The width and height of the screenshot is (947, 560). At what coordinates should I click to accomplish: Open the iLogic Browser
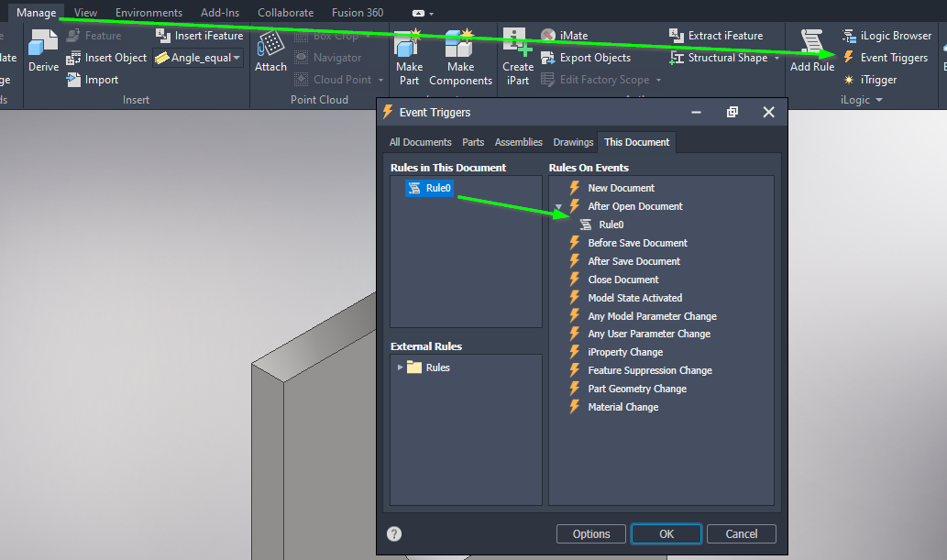point(886,35)
